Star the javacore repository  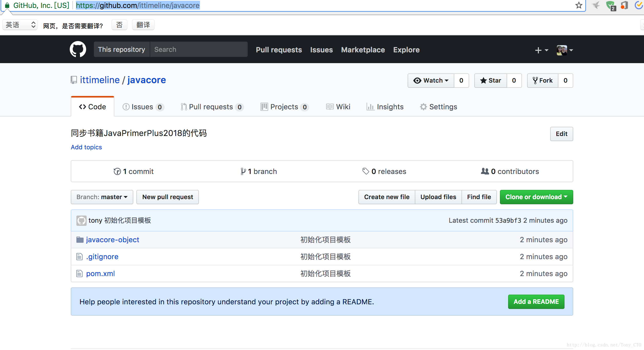coord(491,81)
